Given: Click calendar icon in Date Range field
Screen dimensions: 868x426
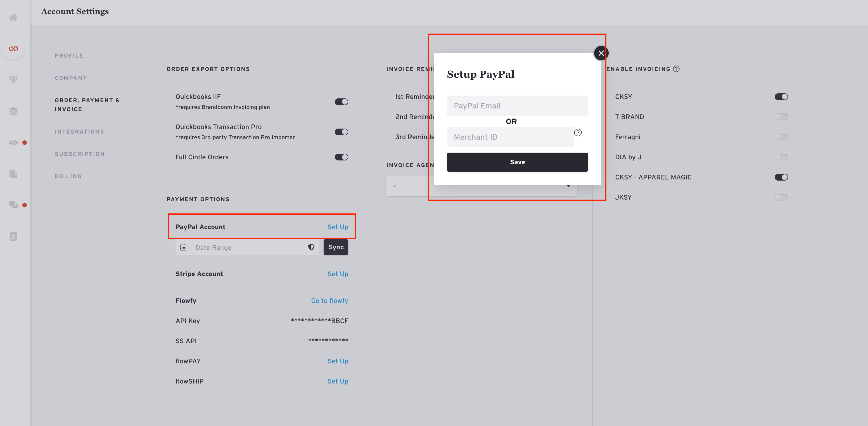Looking at the screenshot, I should click(x=183, y=247).
